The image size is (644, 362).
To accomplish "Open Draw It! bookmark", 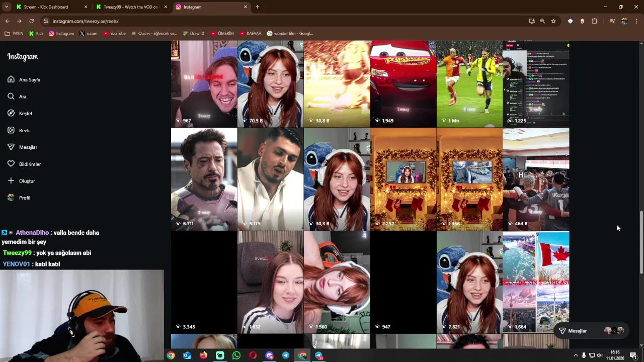I will pyautogui.click(x=194, y=34).
